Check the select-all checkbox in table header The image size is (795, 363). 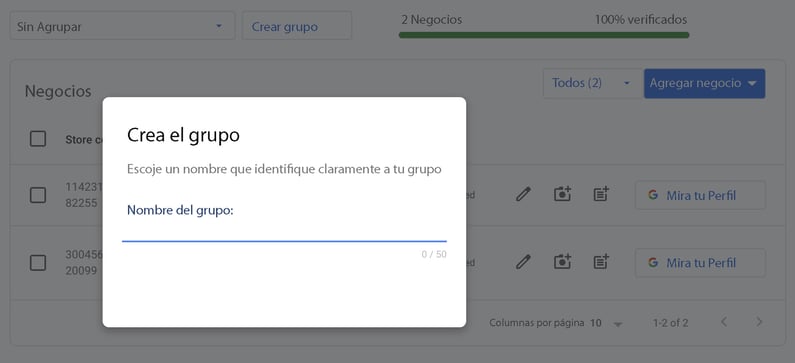(38, 139)
